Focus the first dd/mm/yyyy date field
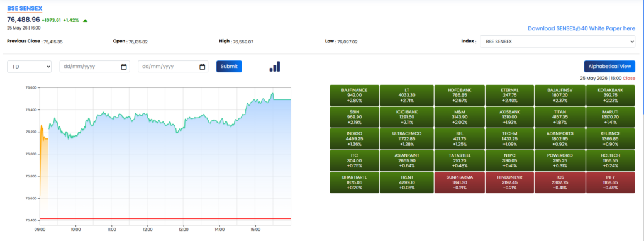Viewport: 644px width, 241px height. click(95, 67)
